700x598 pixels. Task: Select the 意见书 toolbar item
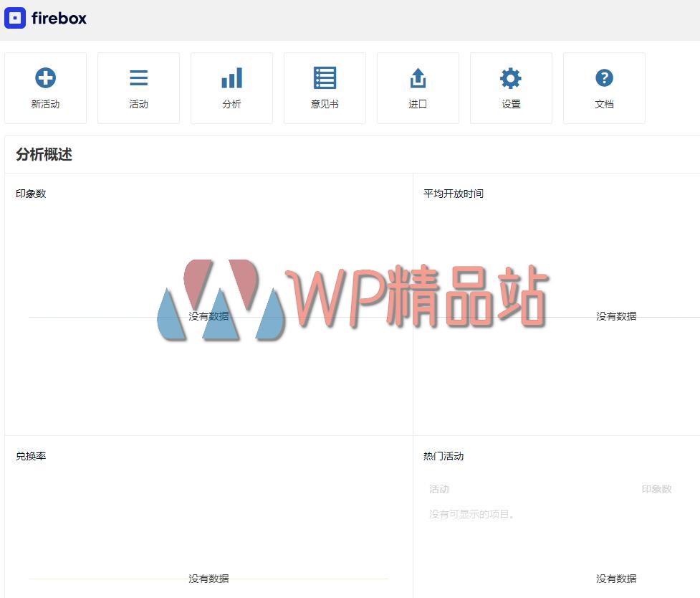point(325,103)
